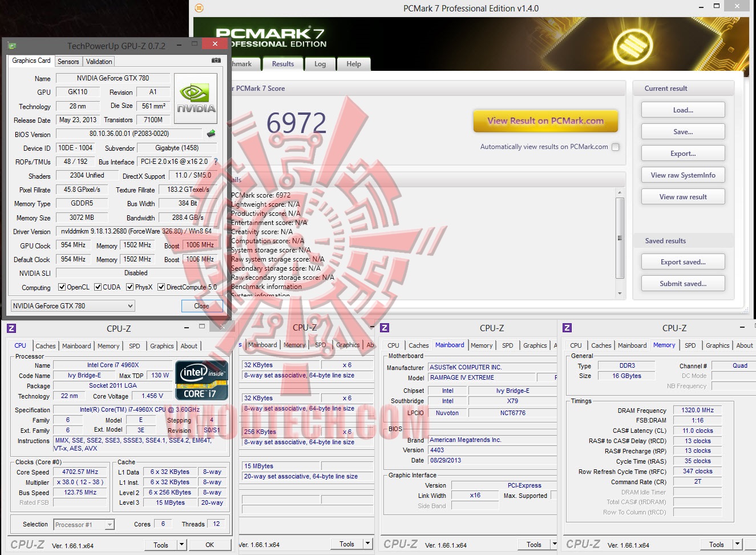Click the 'Computation score: N/A' line
756x555 pixels.
coord(268,241)
